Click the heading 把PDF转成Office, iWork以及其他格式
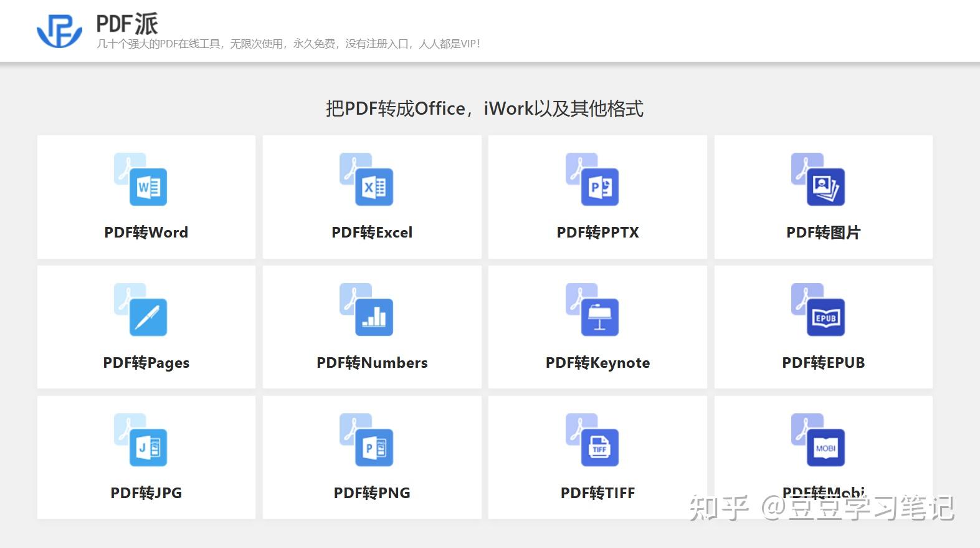Screen dimensions: 980x548 [x=485, y=108]
